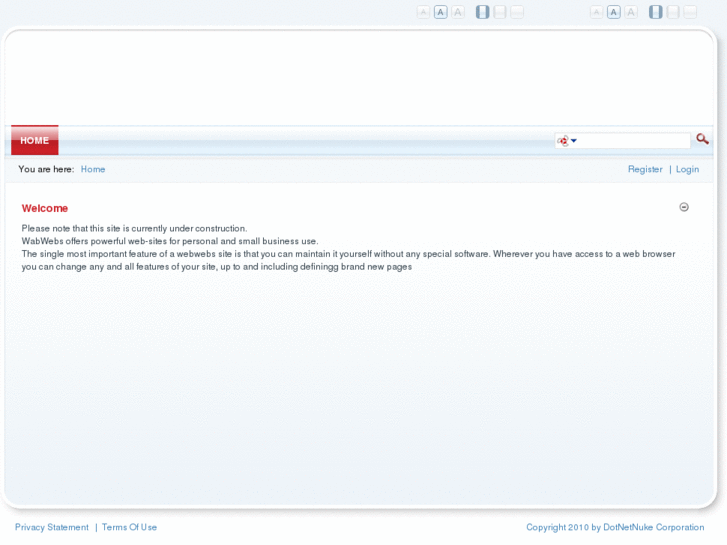This screenshot has width=727, height=545.
Task: Choose narrow page width in left icon set
Action: [483, 12]
